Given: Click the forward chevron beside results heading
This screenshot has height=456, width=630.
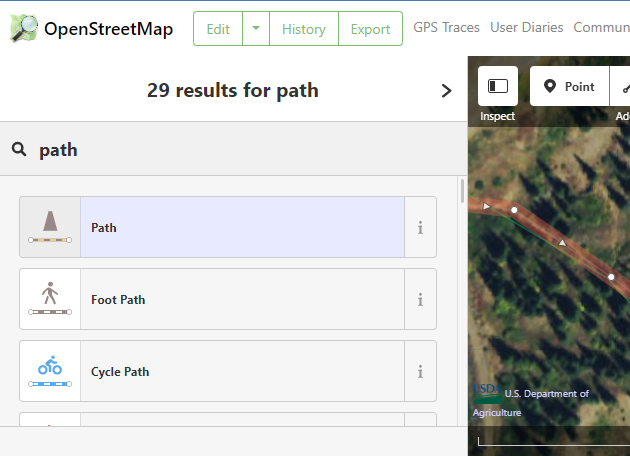Looking at the screenshot, I should pyautogui.click(x=446, y=91).
